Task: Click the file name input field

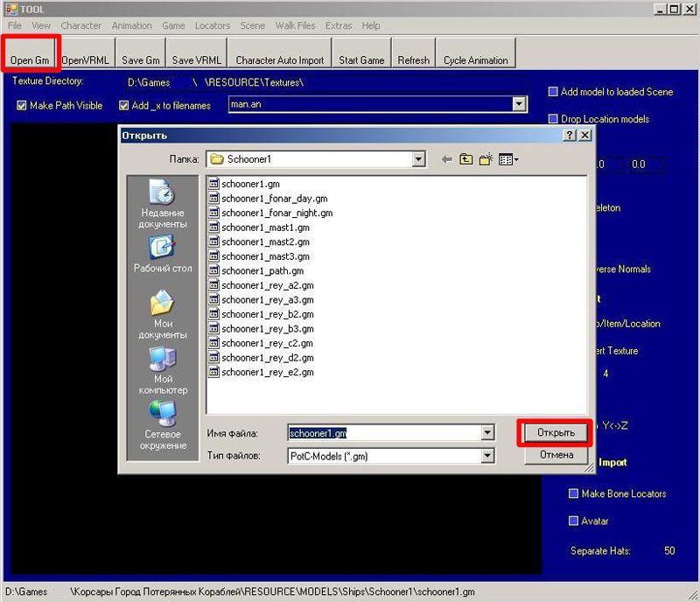Action: pyautogui.click(x=384, y=433)
